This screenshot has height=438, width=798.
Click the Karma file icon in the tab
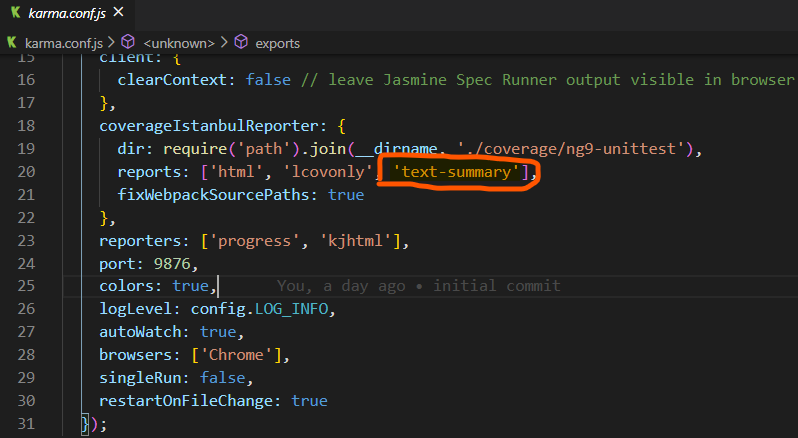click(16, 14)
